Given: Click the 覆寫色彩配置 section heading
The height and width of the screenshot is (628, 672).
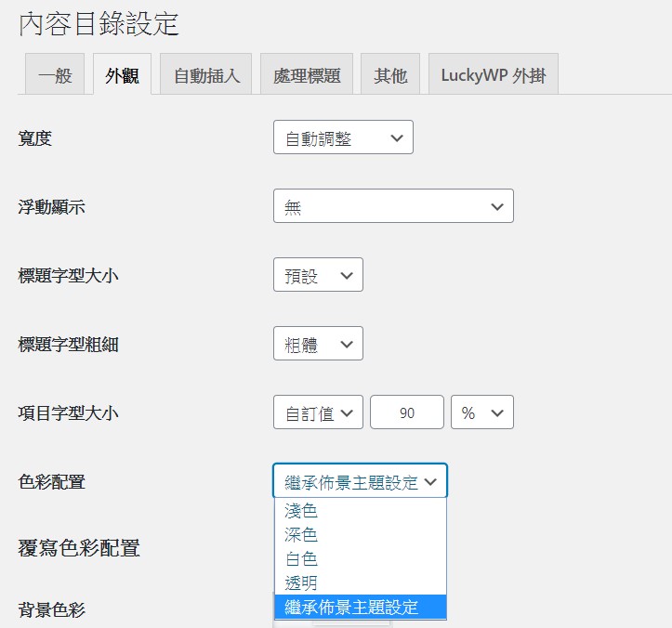Looking at the screenshot, I should pos(79,548).
